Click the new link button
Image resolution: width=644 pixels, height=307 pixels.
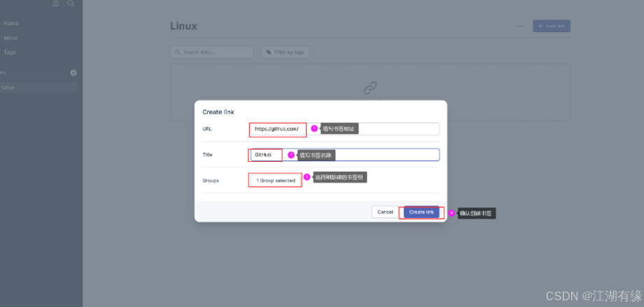pos(552,26)
